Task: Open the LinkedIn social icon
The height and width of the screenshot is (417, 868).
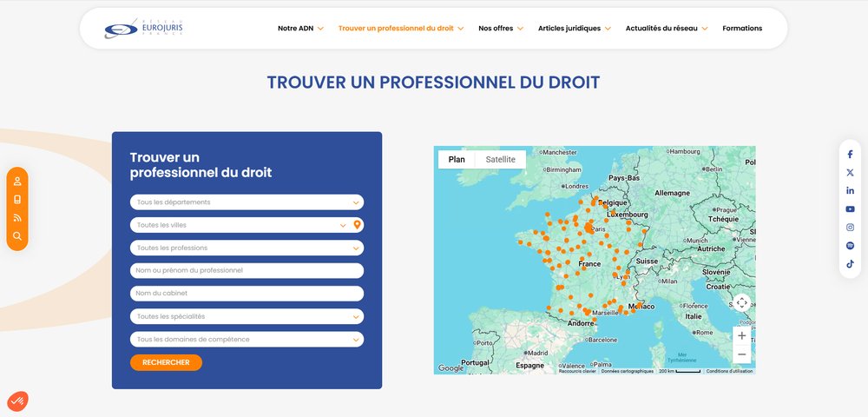Action: point(851,190)
